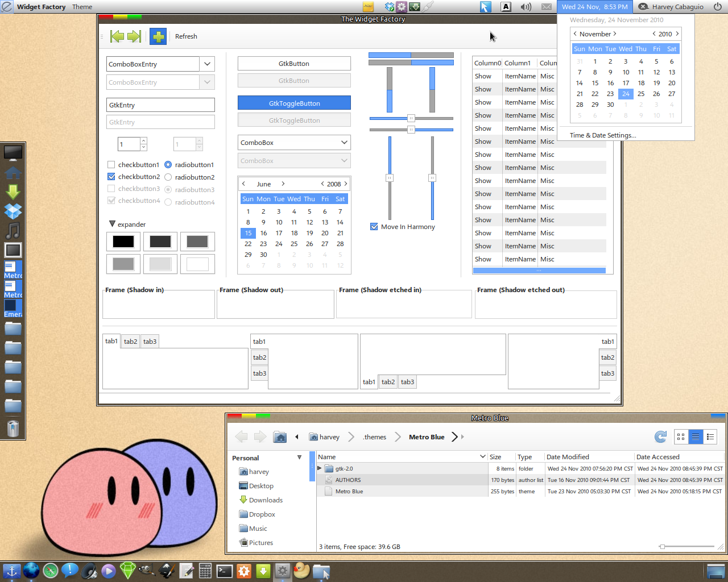This screenshot has width=728, height=582.
Task: Click the green forward arrow in Widget Factory toolbar
Action: pyautogui.click(x=134, y=36)
